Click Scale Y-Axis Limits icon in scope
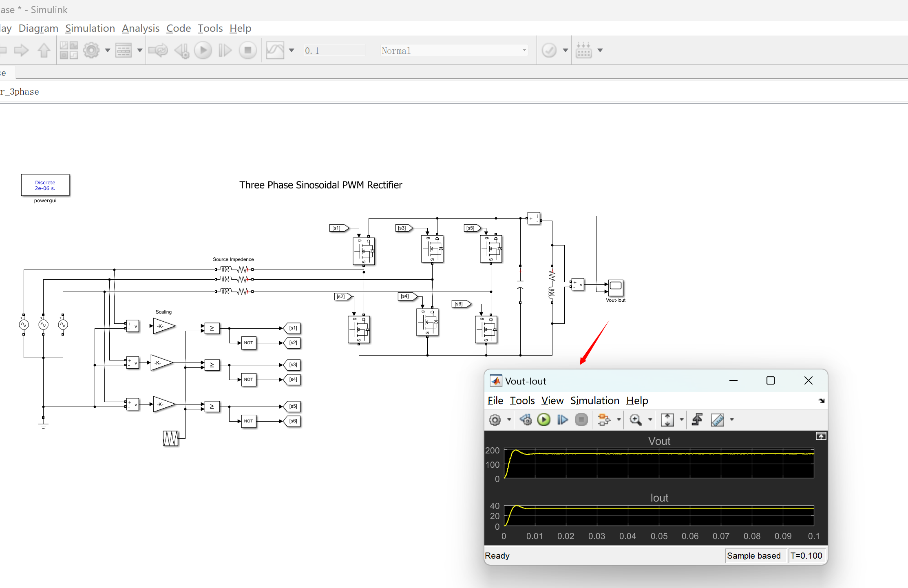This screenshot has width=908, height=588. click(667, 420)
